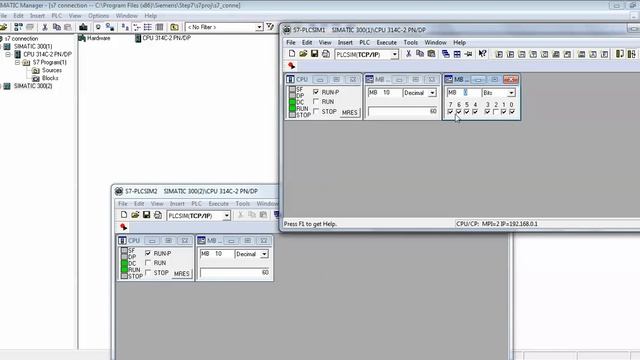Collapse S7 Program(1) tree node
Screen dimensions: 640x360
[x=17, y=62]
